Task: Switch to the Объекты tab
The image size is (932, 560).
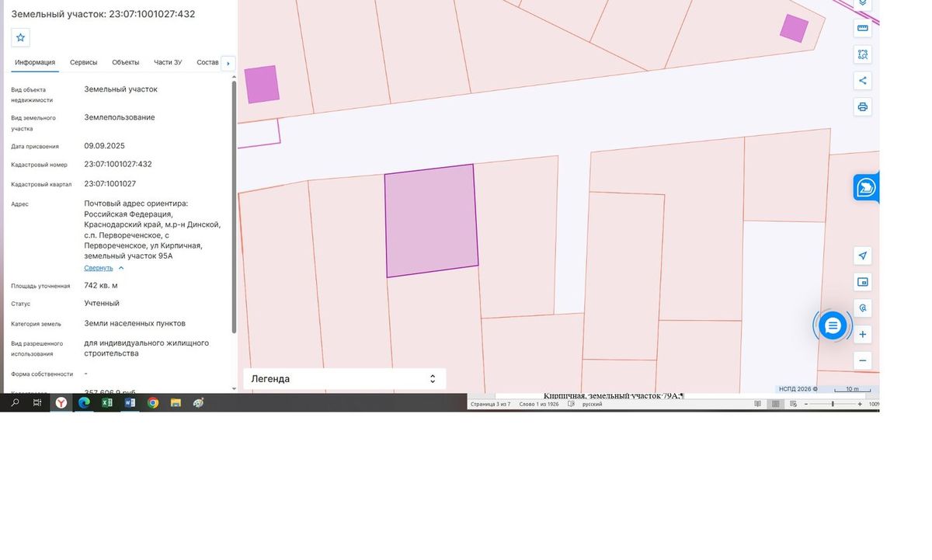Action: click(x=125, y=62)
